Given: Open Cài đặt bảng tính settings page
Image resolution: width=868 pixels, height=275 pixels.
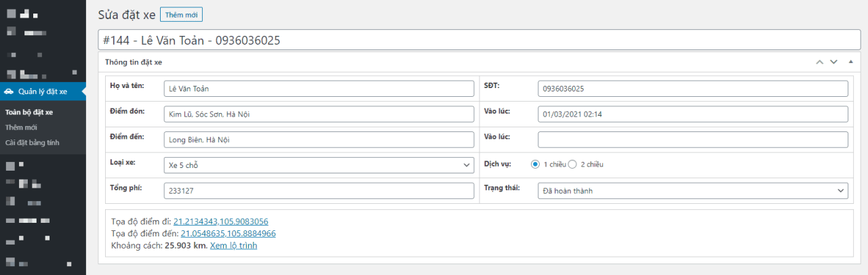Looking at the screenshot, I should click(x=31, y=142).
